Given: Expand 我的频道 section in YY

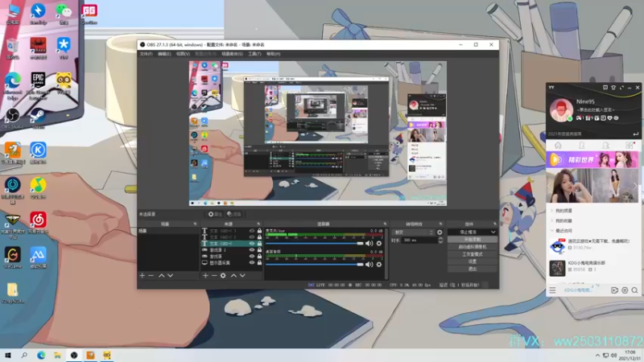Looking at the screenshot, I should 563,211.
